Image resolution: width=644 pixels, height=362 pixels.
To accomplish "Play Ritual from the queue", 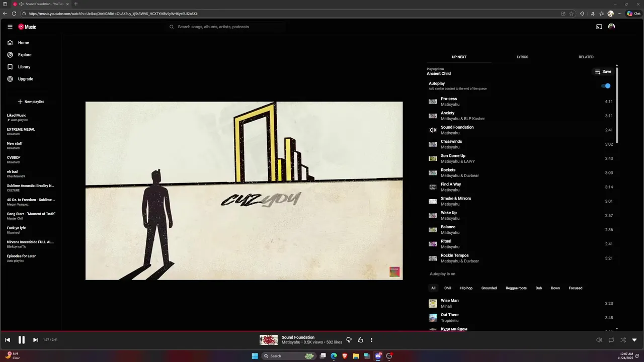I will tap(521, 244).
